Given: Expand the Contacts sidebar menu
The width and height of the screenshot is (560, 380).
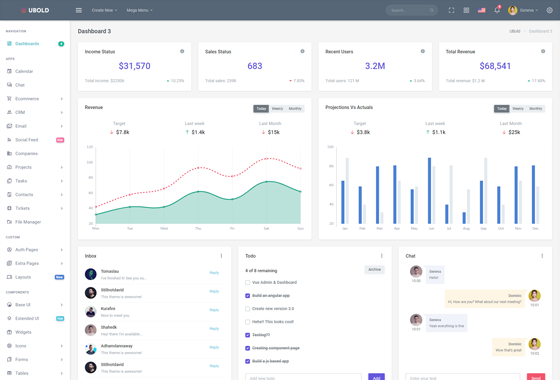Looking at the screenshot, I should coord(35,195).
